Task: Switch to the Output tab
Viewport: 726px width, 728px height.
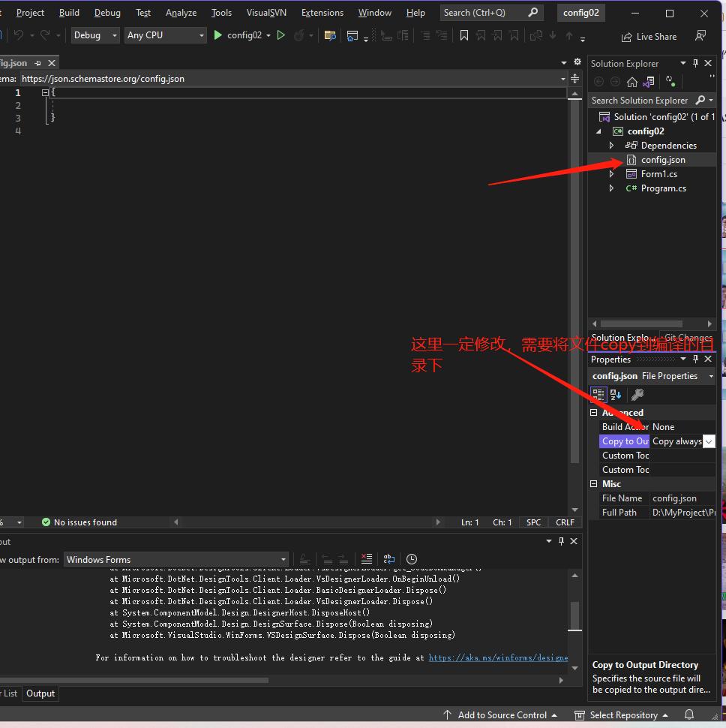Action: (40, 693)
